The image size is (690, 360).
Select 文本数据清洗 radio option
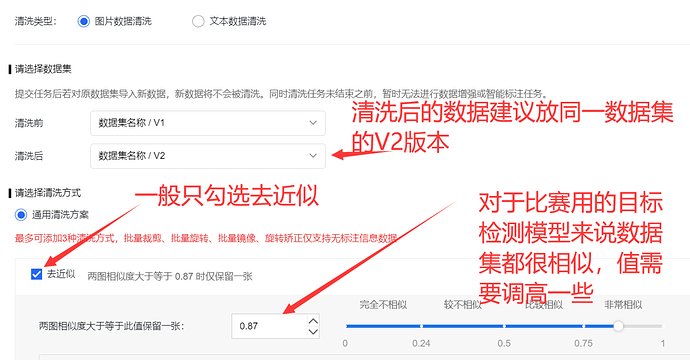[198, 21]
